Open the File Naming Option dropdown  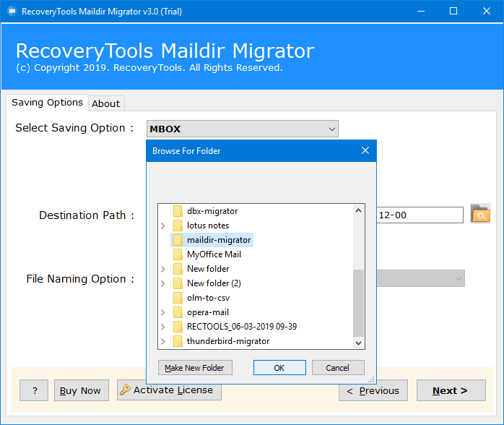coord(420,278)
